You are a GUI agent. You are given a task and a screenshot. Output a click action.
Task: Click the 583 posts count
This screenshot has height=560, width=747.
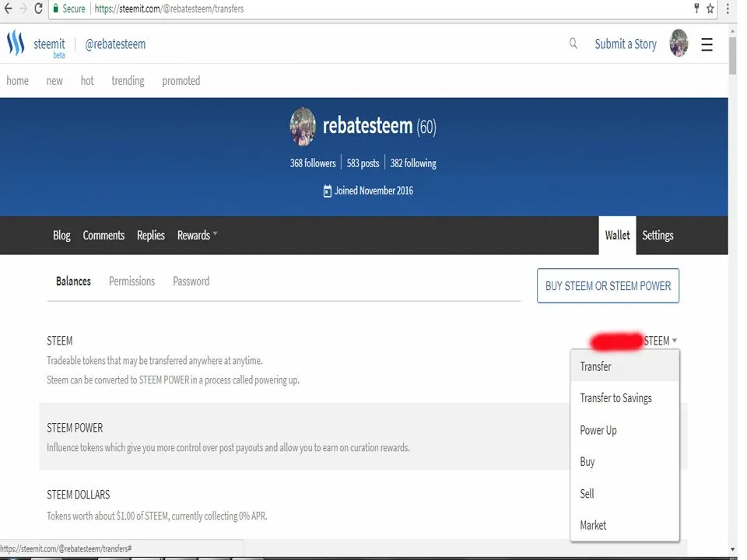(x=363, y=163)
